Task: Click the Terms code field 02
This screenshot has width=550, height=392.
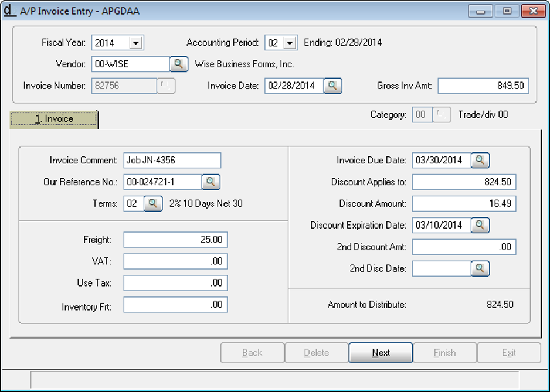Action: coord(134,204)
